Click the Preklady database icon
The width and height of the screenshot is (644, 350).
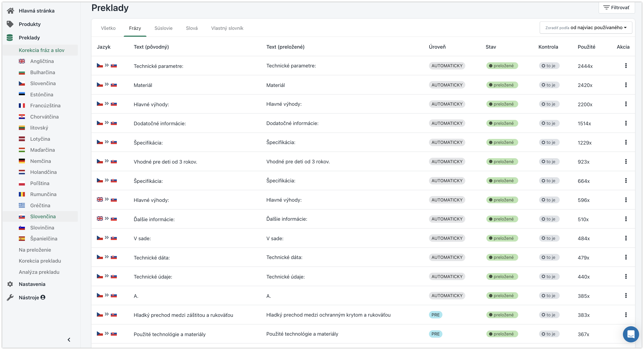click(10, 37)
